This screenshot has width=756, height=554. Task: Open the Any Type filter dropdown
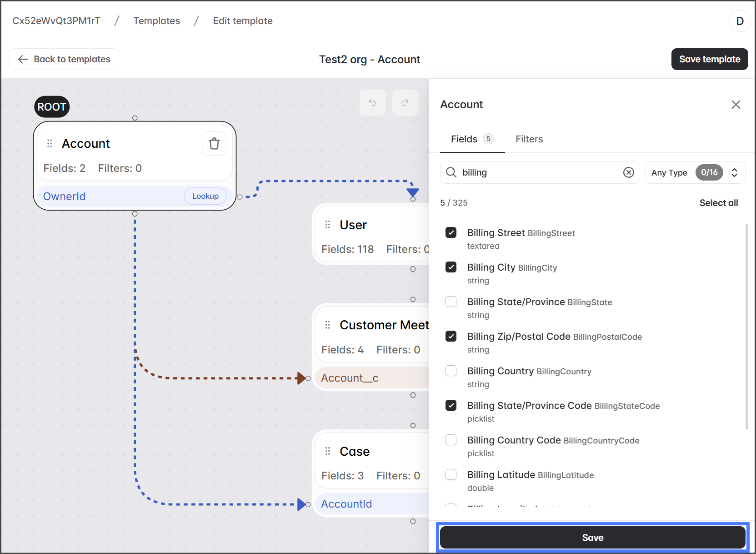tap(695, 172)
